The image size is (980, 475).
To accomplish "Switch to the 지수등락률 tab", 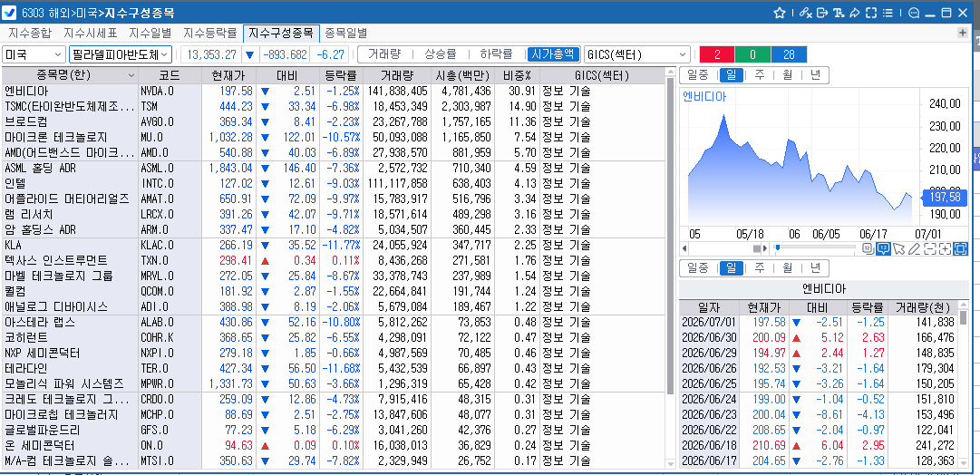I will click(210, 33).
